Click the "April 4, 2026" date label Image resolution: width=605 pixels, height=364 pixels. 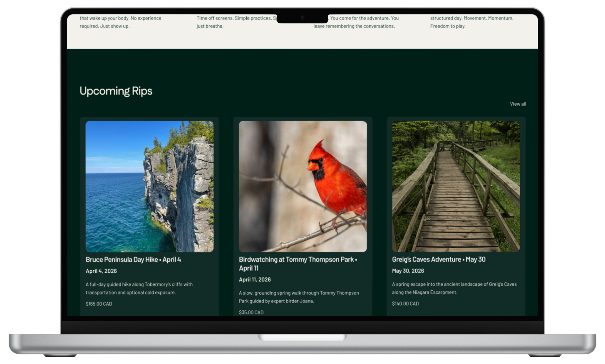(x=101, y=271)
